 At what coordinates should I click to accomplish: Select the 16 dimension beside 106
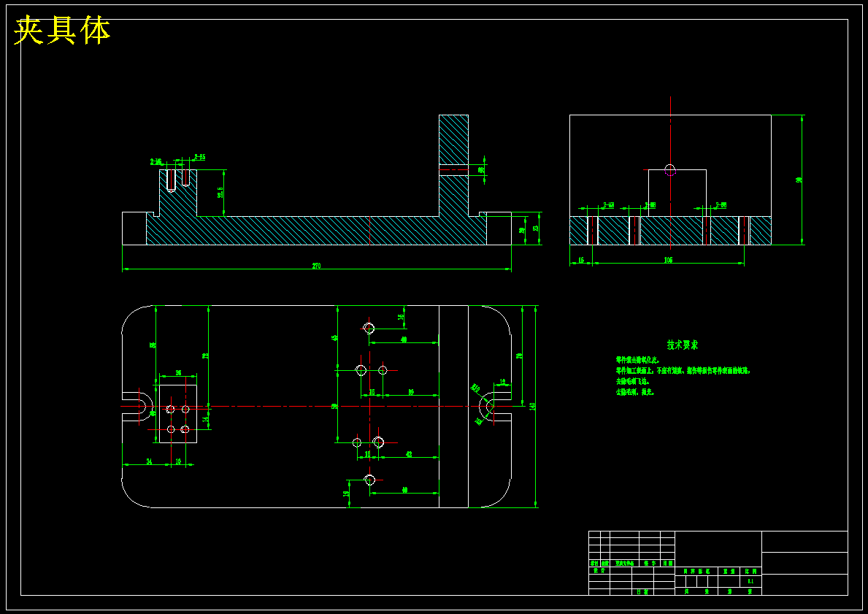pyautogui.click(x=580, y=260)
